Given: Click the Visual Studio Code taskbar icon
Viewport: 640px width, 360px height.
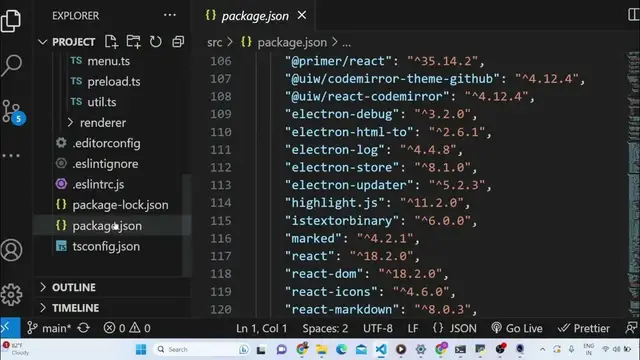Looking at the screenshot, I should [381, 349].
